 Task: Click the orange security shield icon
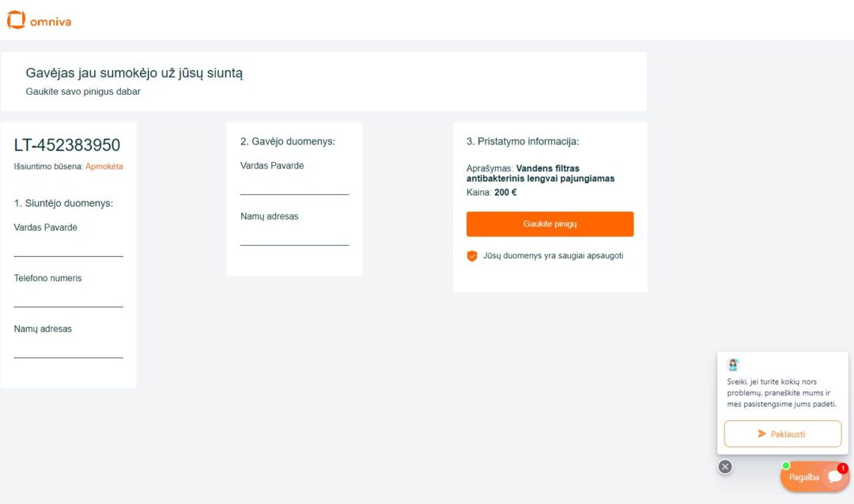tap(472, 256)
